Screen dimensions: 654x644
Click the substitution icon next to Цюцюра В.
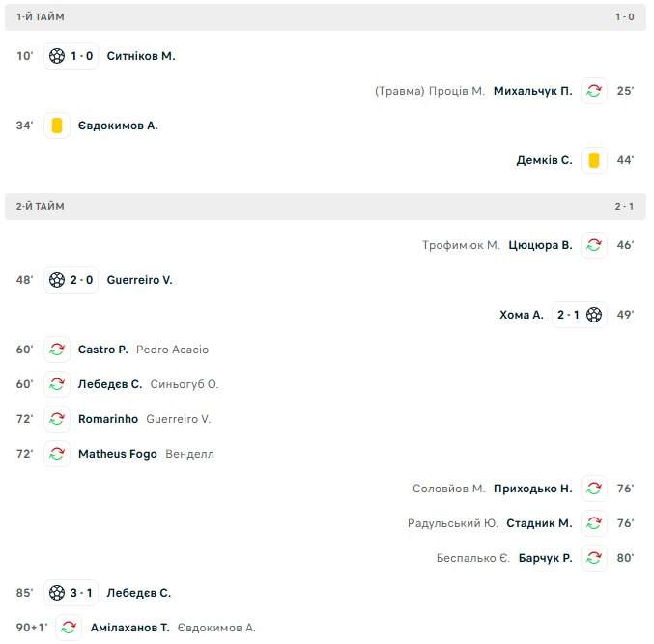[x=594, y=245]
